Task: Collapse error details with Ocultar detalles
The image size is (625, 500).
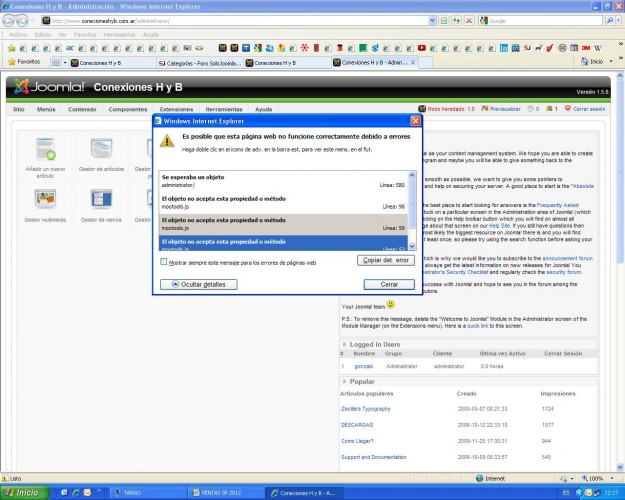Action: 199,284
